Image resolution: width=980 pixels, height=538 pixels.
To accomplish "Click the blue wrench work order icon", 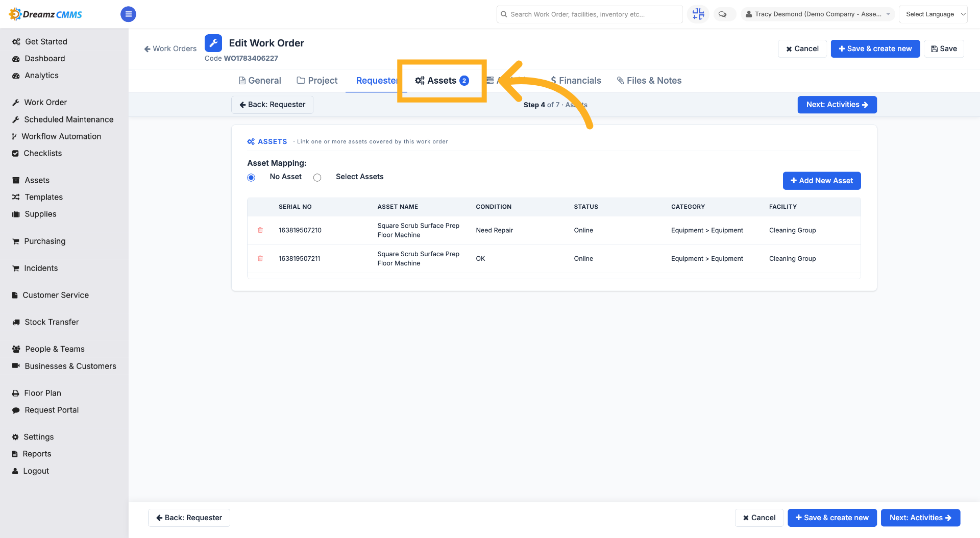I will (x=213, y=43).
